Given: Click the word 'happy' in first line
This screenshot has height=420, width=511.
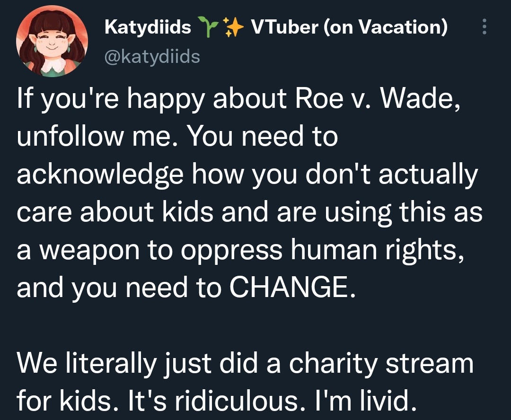Looking at the screenshot, I should [x=166, y=99].
